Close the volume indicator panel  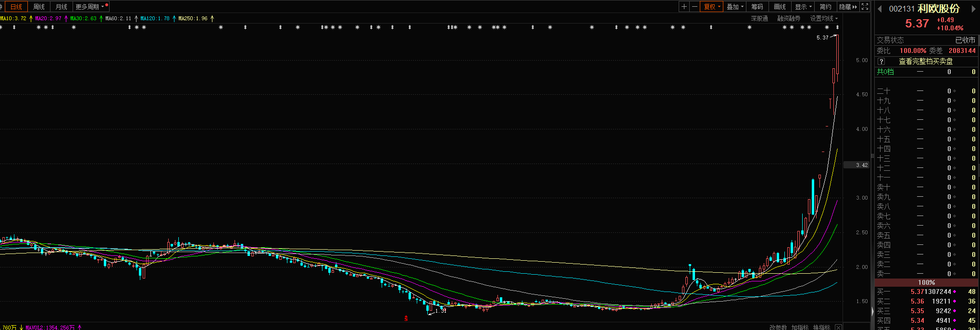click(x=838, y=327)
